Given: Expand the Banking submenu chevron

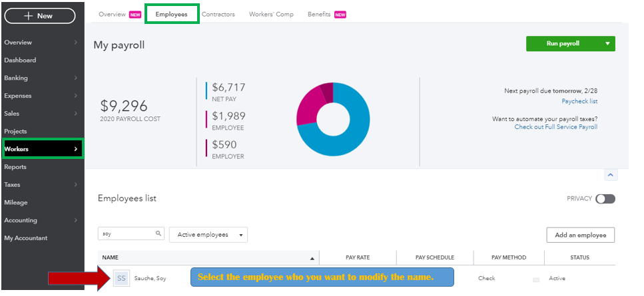Looking at the screenshot, I should coord(75,78).
